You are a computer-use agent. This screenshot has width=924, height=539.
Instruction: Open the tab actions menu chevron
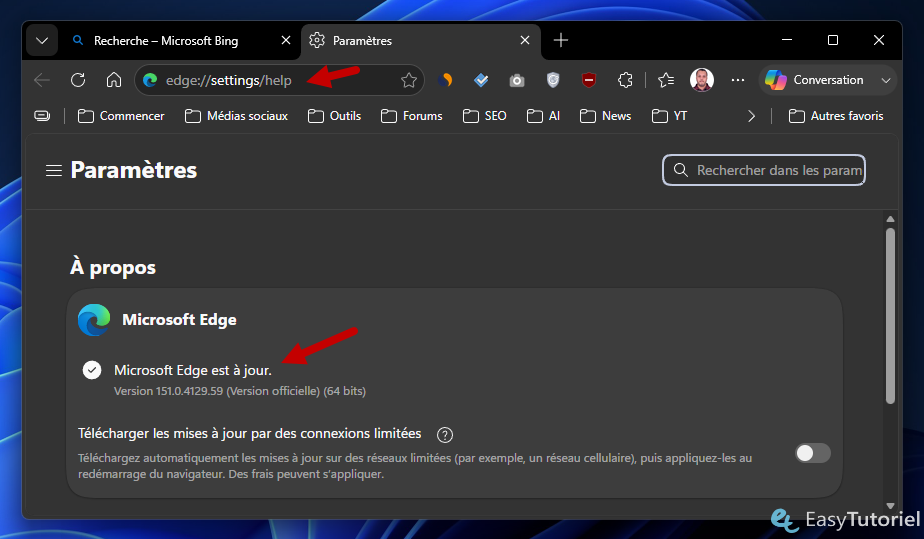tap(42, 41)
